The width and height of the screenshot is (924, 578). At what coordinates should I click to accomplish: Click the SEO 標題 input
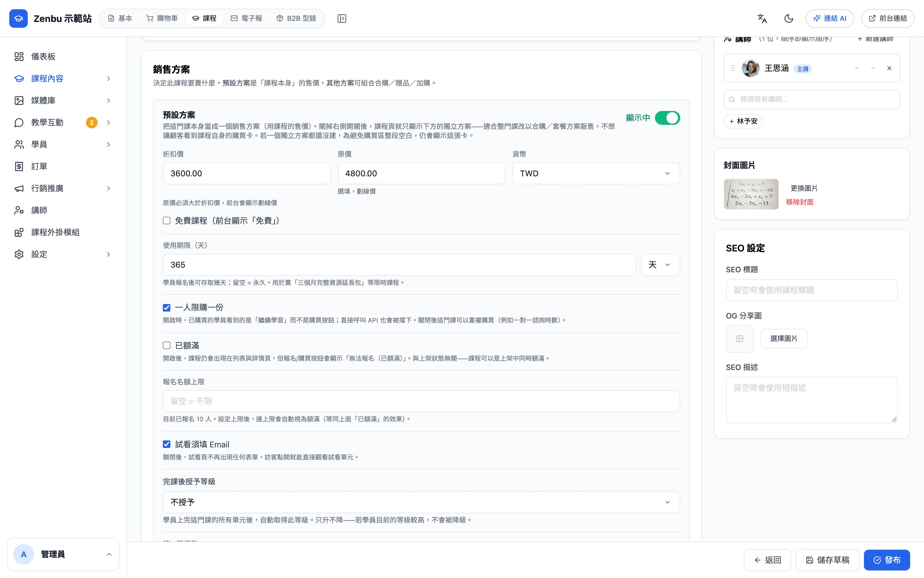812,290
